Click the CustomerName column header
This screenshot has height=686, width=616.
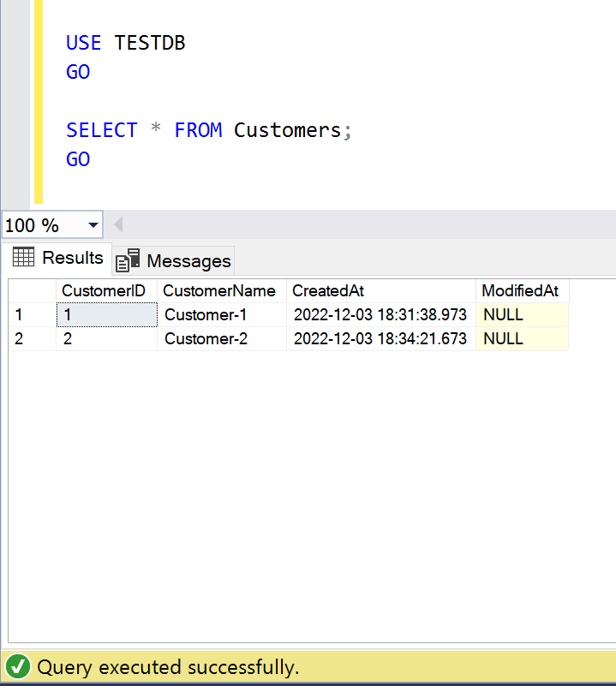tap(219, 291)
